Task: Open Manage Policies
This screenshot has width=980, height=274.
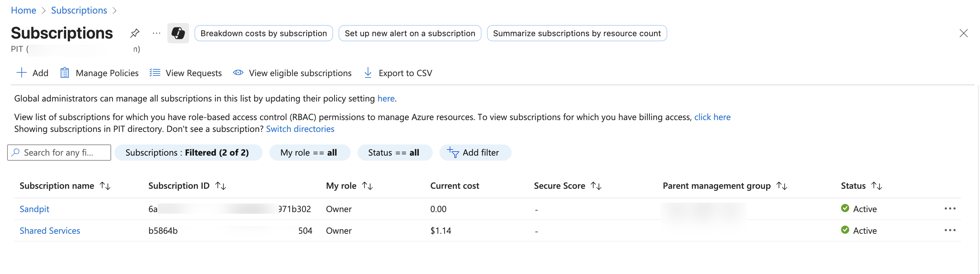Action: (x=99, y=73)
